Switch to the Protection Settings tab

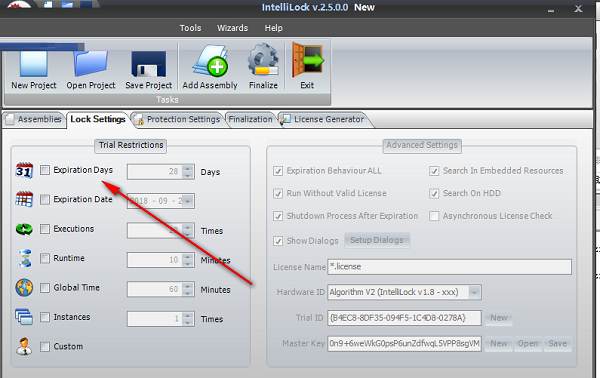click(178, 119)
